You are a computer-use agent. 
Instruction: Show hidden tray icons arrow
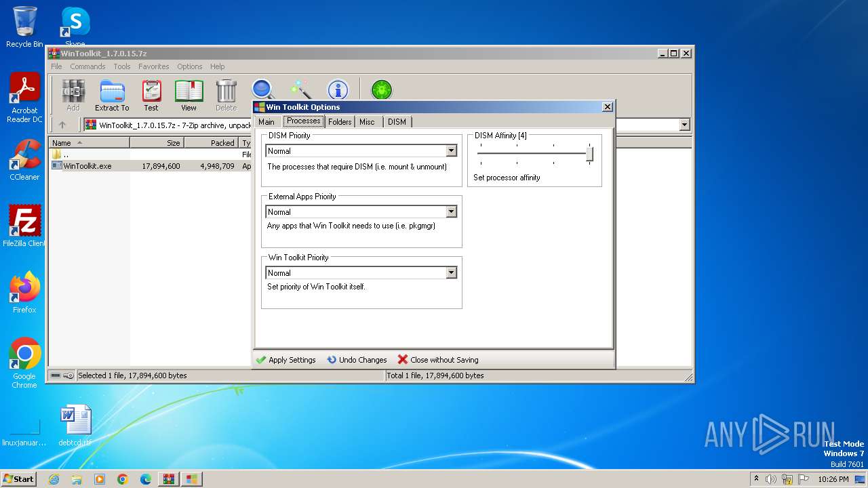tap(756, 479)
